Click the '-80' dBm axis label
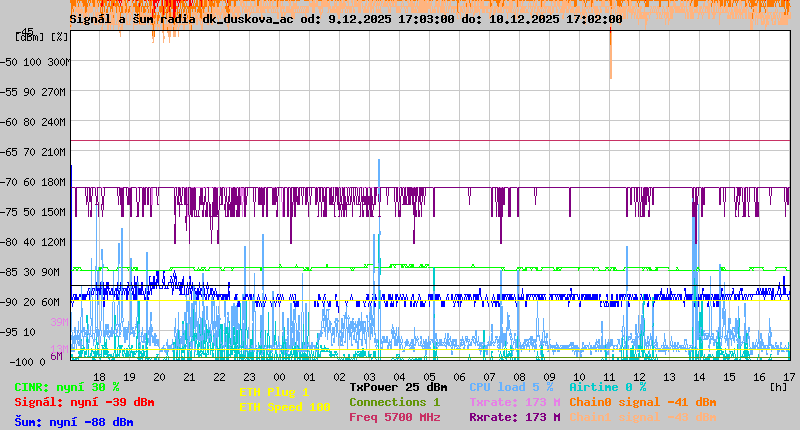Screen dimensions: 800x430 [x=9, y=242]
